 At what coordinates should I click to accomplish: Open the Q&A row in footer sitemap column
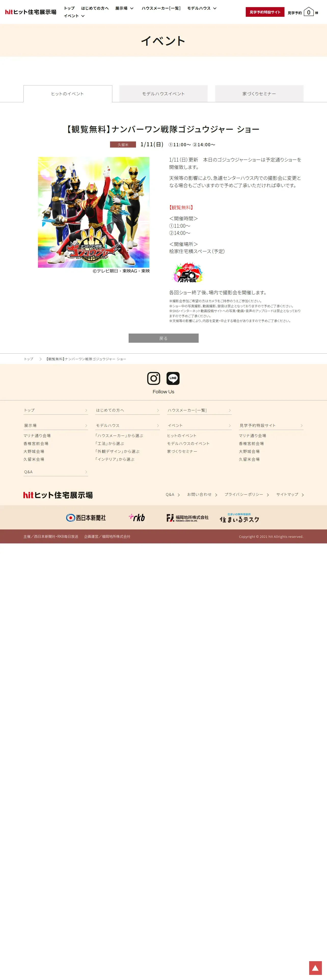point(56,472)
